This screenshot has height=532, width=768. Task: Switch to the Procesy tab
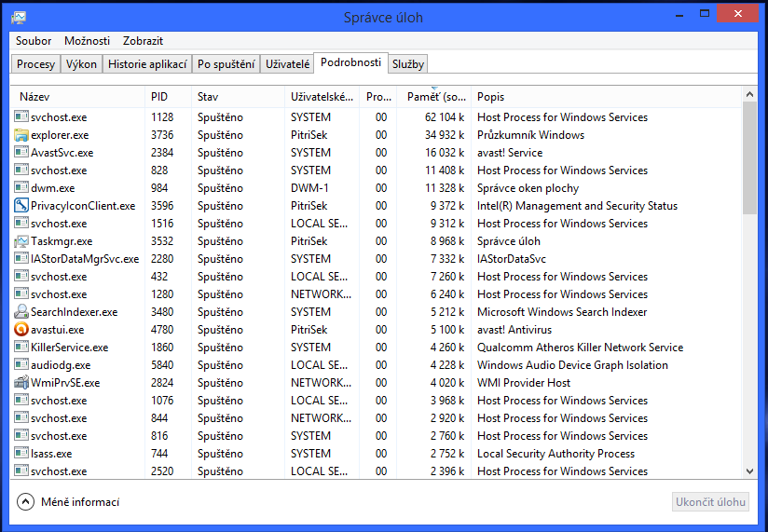[35, 64]
